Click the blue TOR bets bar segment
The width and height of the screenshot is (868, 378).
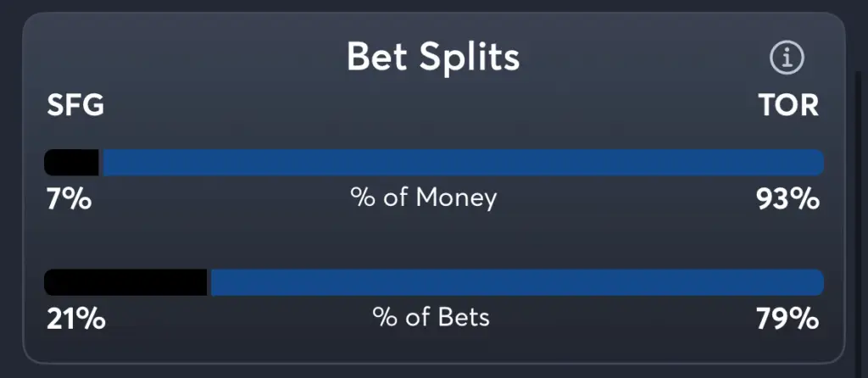point(518,282)
